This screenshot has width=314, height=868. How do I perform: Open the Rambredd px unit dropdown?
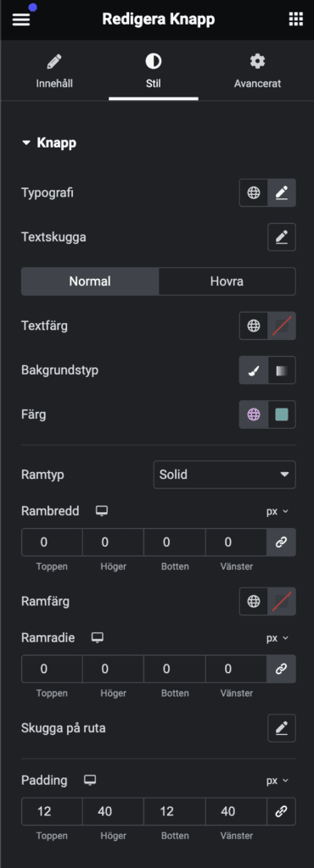tap(278, 511)
